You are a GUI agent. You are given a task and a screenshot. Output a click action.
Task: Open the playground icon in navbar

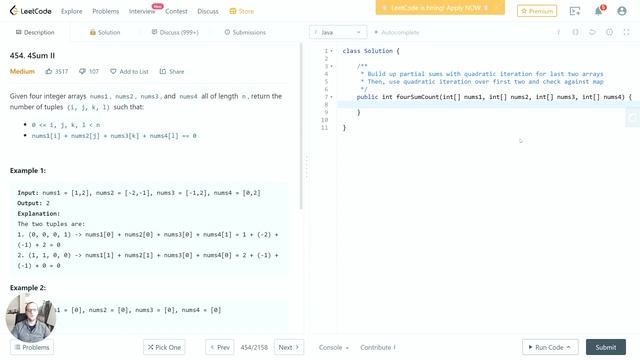(x=575, y=11)
